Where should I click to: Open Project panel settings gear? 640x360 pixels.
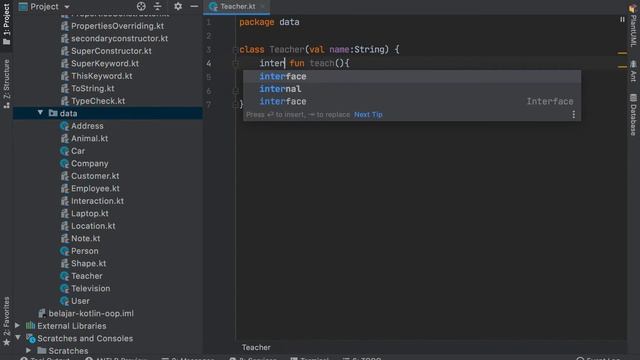pos(178,7)
